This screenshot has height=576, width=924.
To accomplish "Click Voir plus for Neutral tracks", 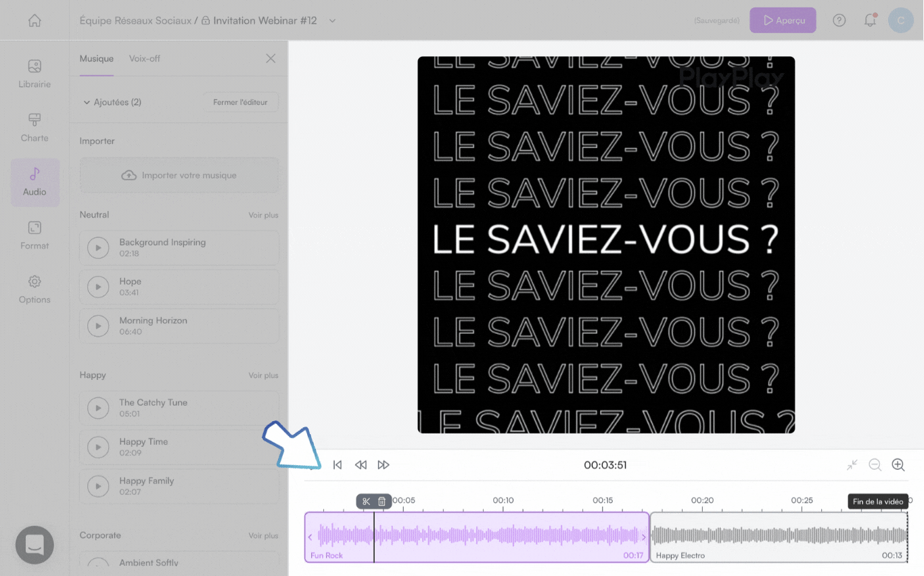I will pyautogui.click(x=263, y=215).
